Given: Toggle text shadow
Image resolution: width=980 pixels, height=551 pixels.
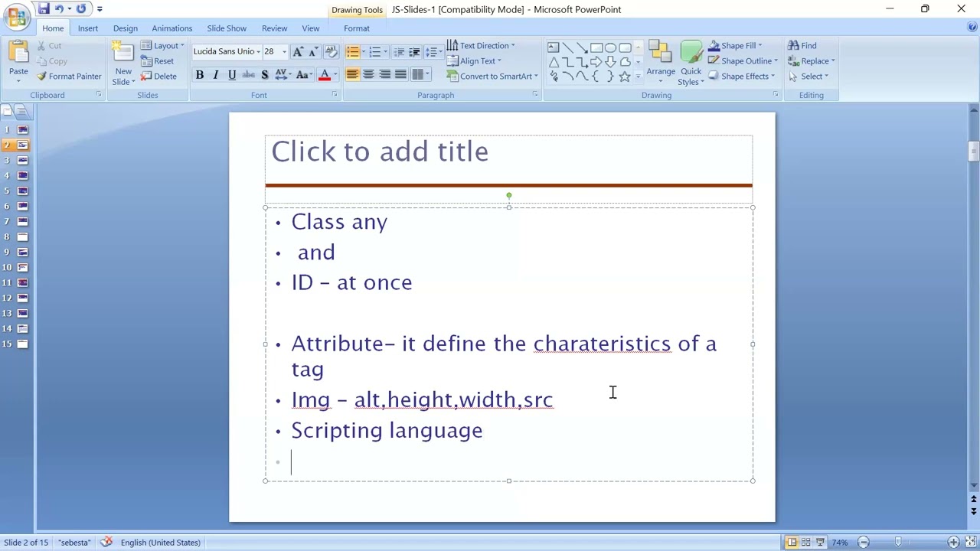Looking at the screenshot, I should (x=265, y=75).
